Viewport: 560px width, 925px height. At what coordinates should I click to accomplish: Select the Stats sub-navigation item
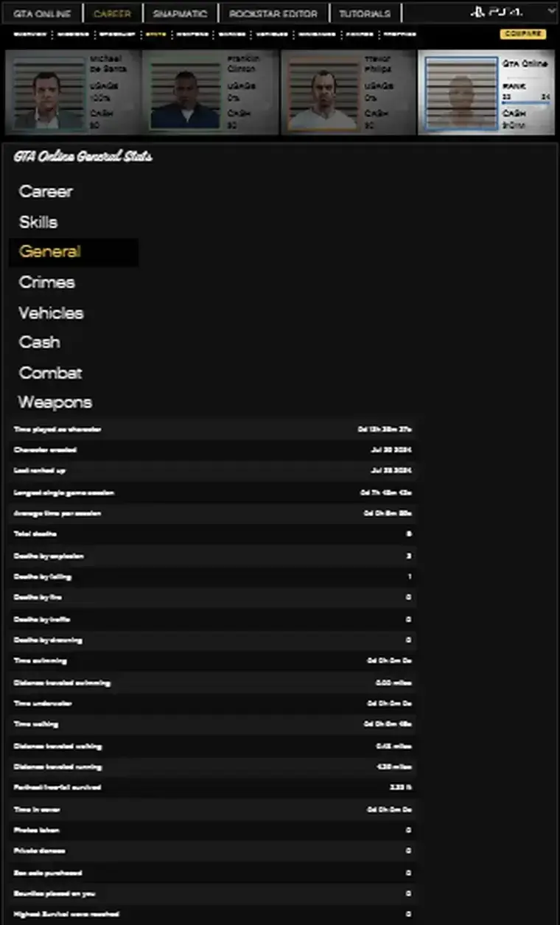pos(155,34)
